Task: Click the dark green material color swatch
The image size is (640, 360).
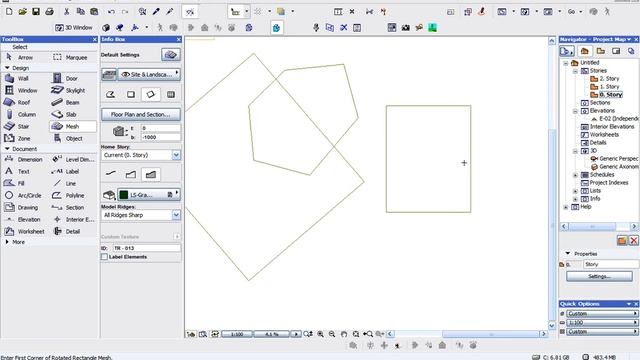Action: 124,195
